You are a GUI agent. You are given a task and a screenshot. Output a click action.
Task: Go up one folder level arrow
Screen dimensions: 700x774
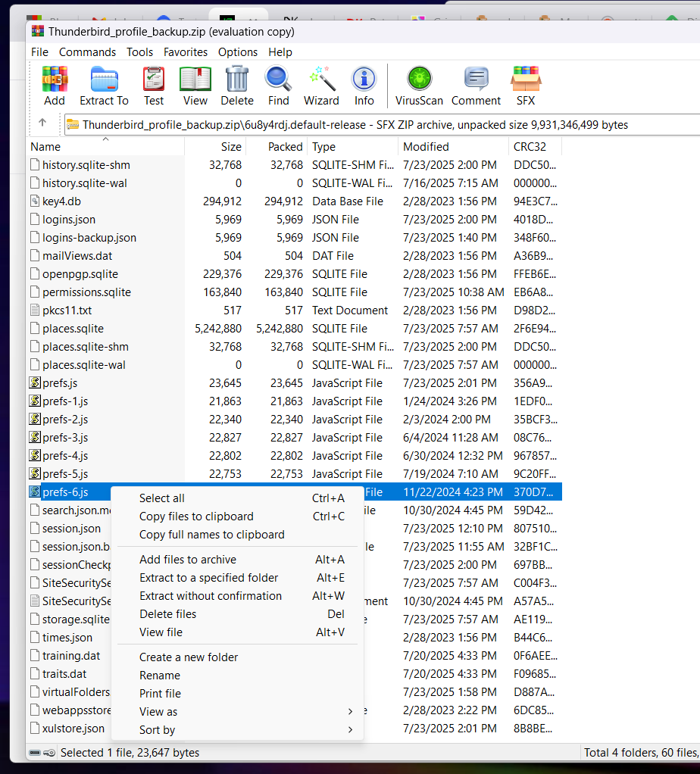point(42,124)
